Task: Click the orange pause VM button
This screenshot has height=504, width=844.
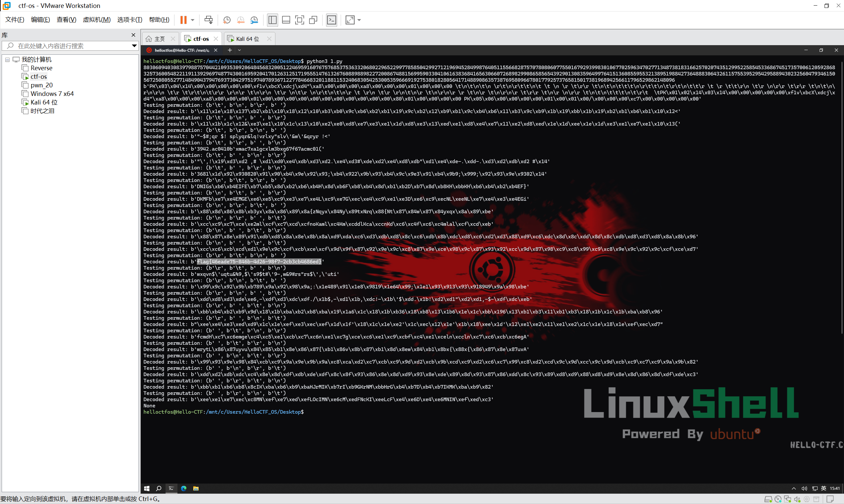Action: (183, 20)
